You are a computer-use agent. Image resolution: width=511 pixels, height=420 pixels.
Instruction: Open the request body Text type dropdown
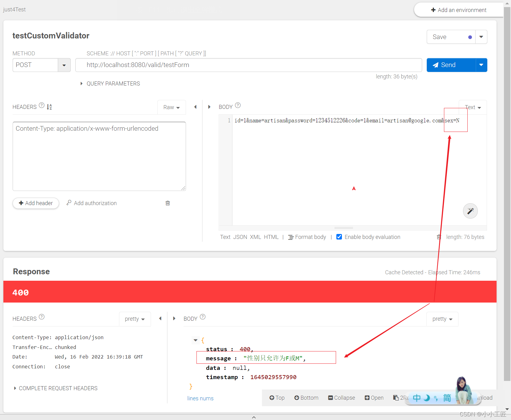[x=473, y=107]
